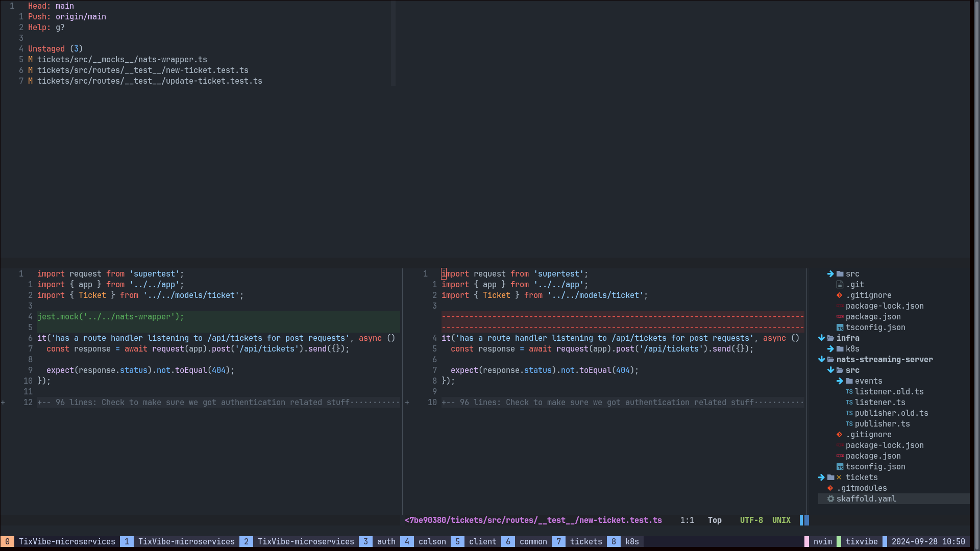Click the orange X git-status marker beside tickets
Image resolution: width=980 pixels, height=551 pixels.
pos(839,478)
